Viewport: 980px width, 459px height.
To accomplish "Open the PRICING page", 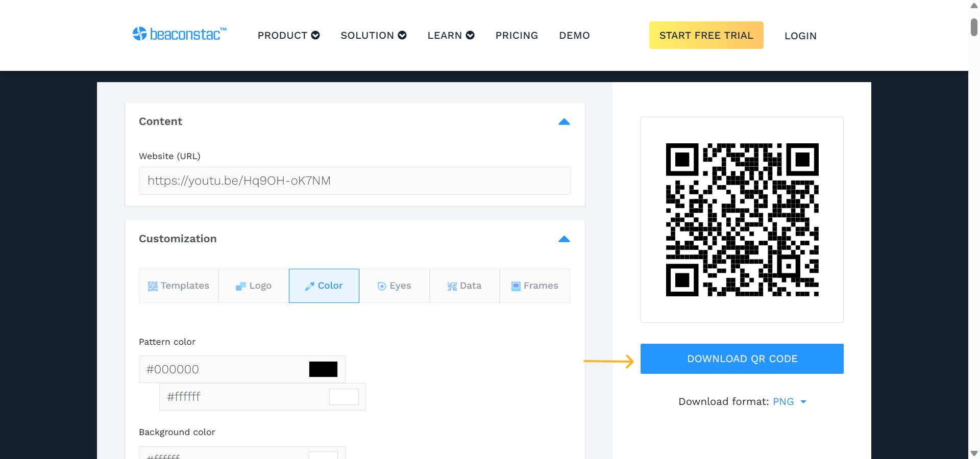I will point(517,35).
